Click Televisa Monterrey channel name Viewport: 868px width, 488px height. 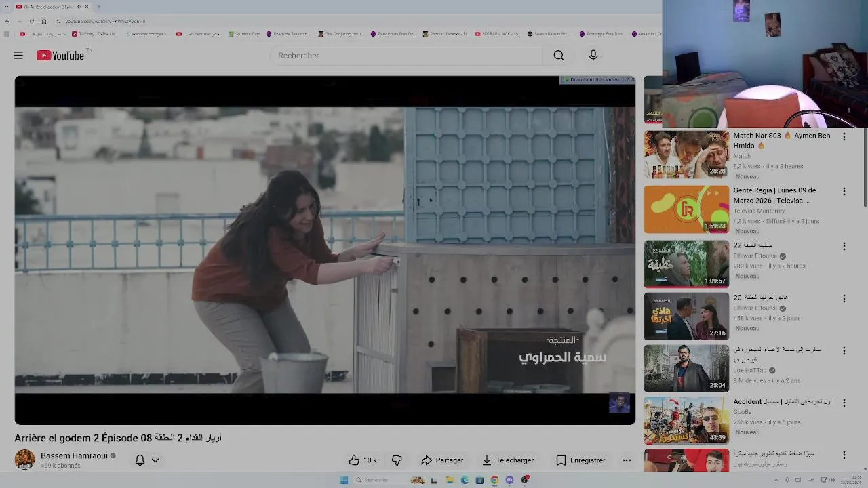(759, 211)
